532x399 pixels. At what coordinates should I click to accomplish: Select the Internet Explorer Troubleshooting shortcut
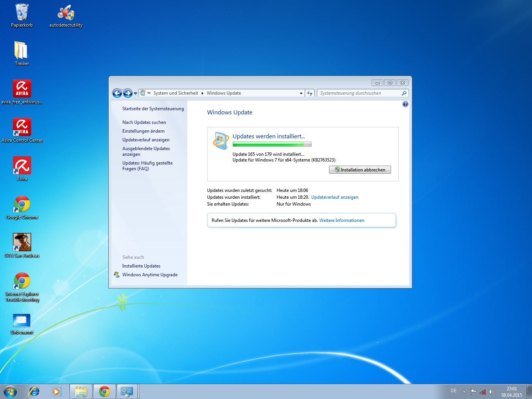point(22,287)
